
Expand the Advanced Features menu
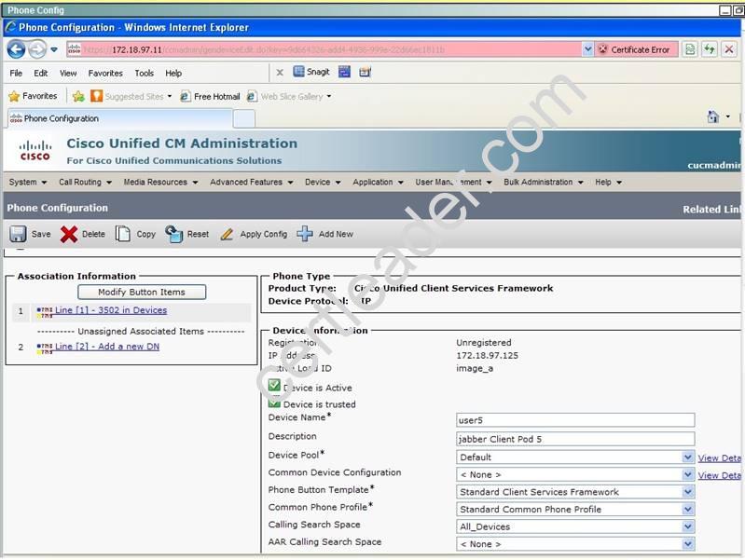click(252, 182)
